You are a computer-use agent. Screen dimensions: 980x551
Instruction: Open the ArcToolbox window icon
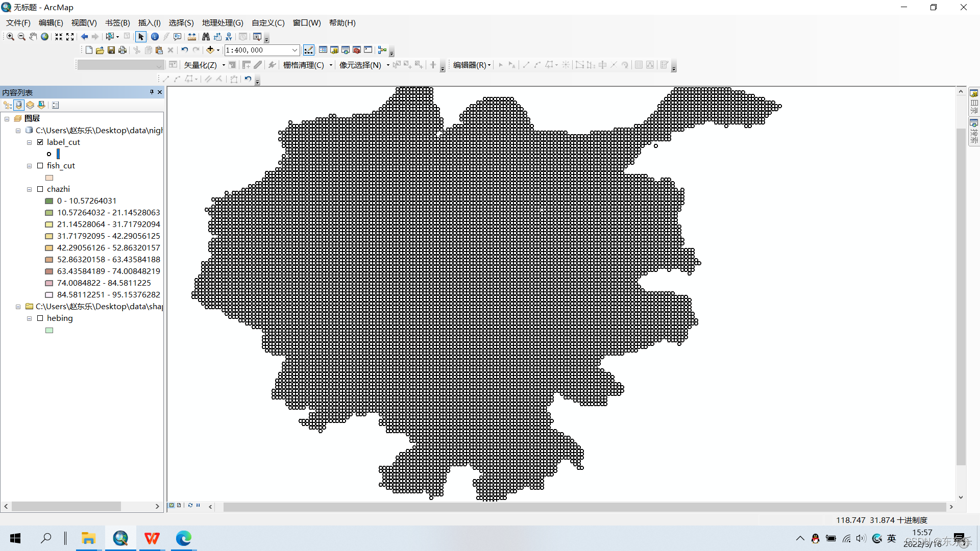coord(357,50)
